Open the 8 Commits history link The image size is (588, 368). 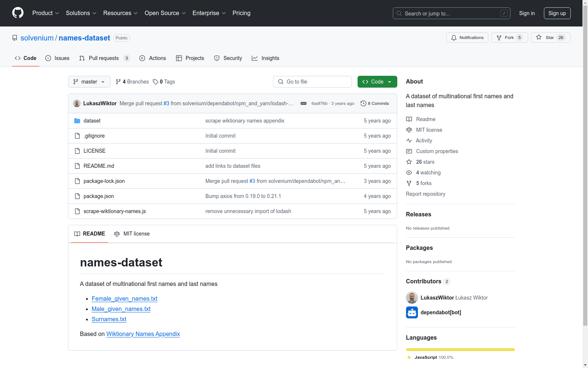[375, 103]
